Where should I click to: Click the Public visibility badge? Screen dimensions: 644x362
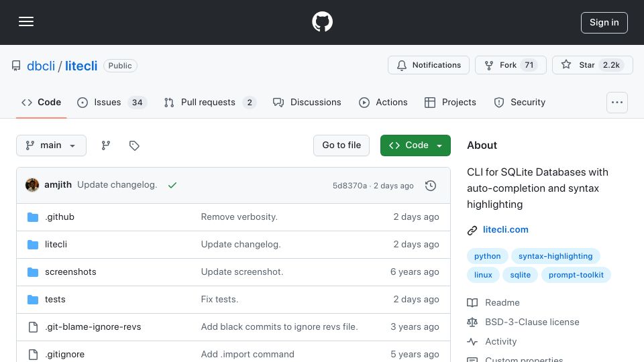point(120,66)
